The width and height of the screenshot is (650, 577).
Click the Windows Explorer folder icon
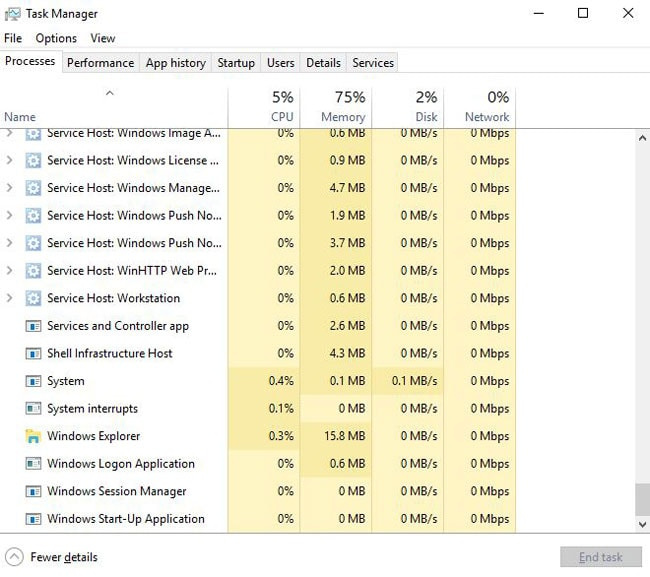pos(33,436)
